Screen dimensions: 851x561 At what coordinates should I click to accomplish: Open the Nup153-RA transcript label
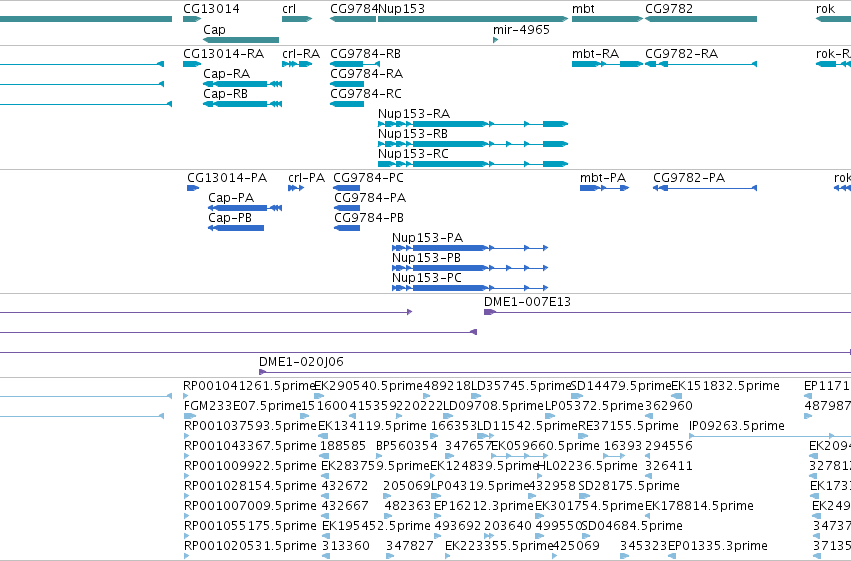coord(414,114)
